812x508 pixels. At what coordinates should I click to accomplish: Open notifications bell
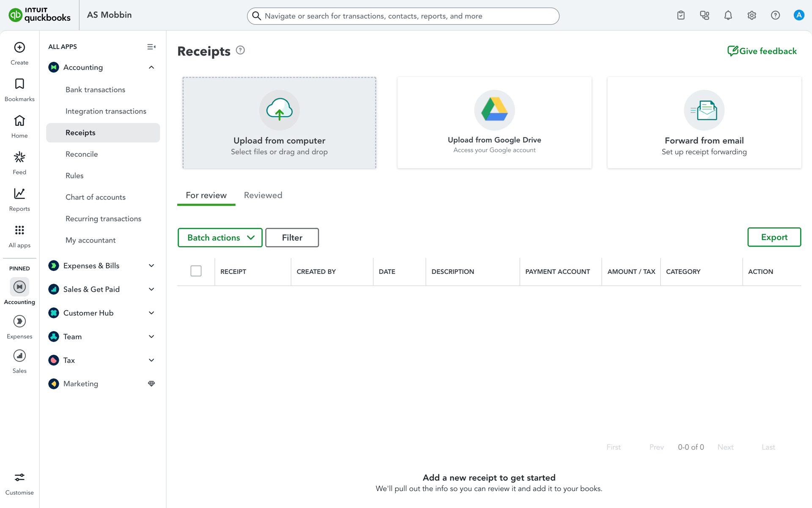pyautogui.click(x=728, y=15)
